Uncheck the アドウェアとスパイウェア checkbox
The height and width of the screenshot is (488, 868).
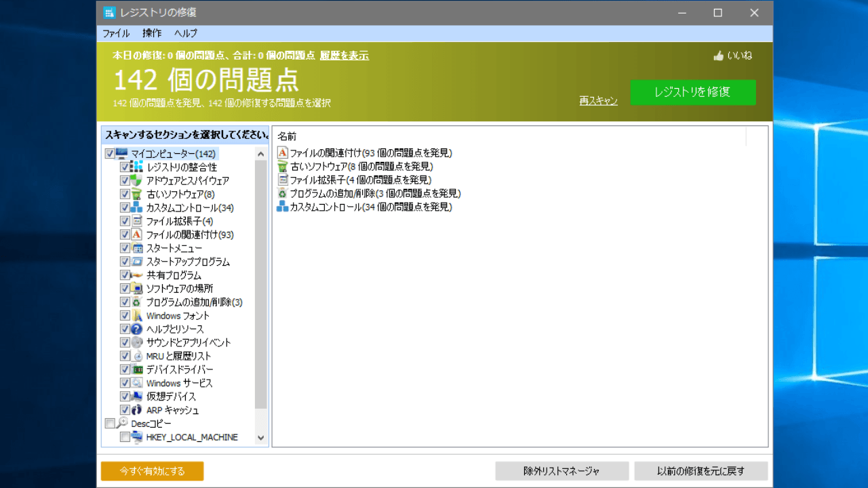[x=125, y=180]
